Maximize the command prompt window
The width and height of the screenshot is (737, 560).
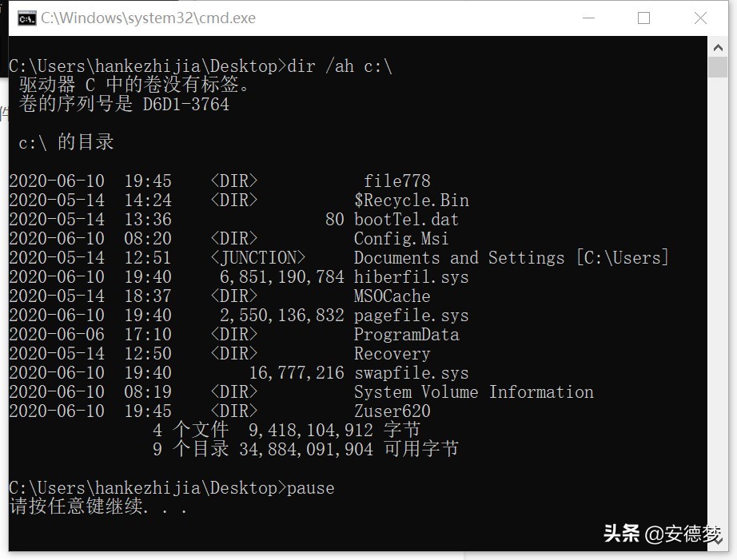click(x=643, y=18)
